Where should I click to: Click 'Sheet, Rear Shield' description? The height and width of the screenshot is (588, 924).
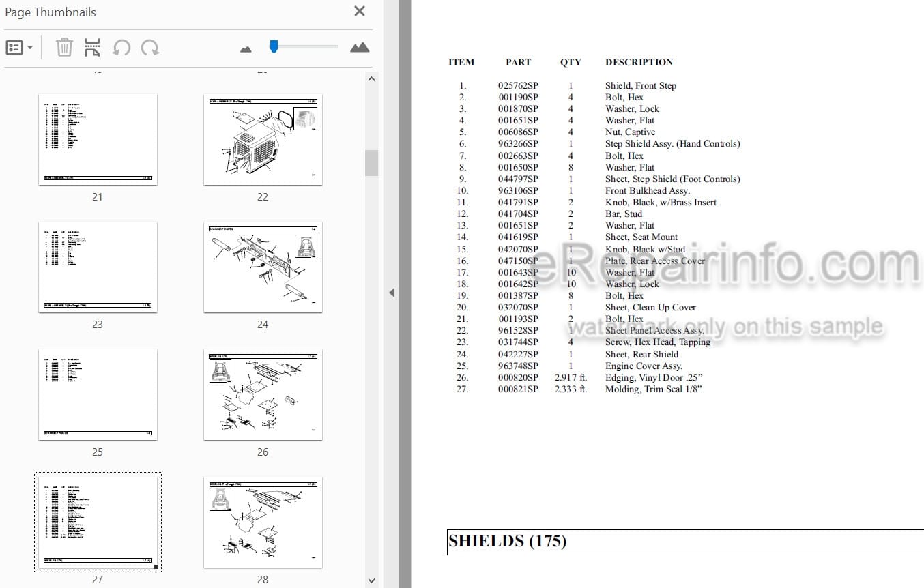(642, 355)
